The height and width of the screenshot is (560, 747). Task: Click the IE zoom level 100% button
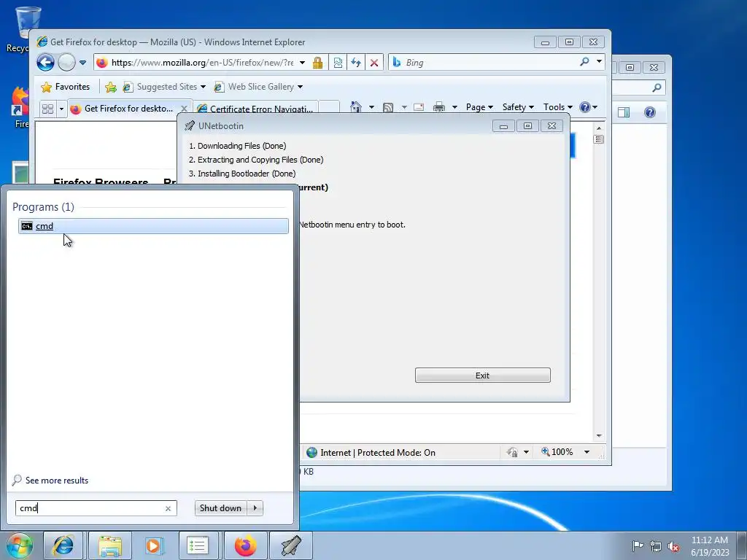click(x=557, y=452)
